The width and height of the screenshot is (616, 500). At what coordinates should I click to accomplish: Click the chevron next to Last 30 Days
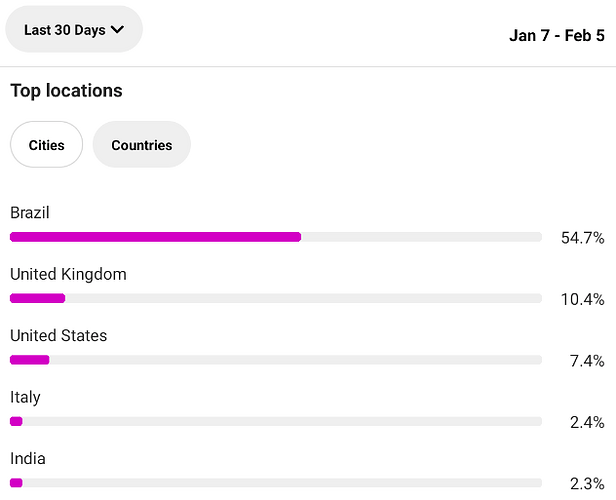(117, 29)
